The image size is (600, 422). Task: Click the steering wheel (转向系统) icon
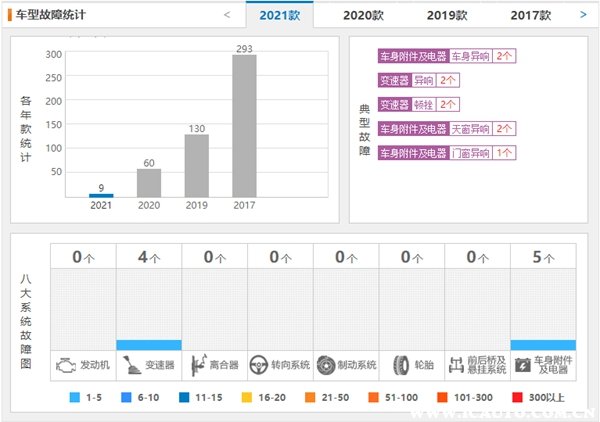(x=260, y=365)
